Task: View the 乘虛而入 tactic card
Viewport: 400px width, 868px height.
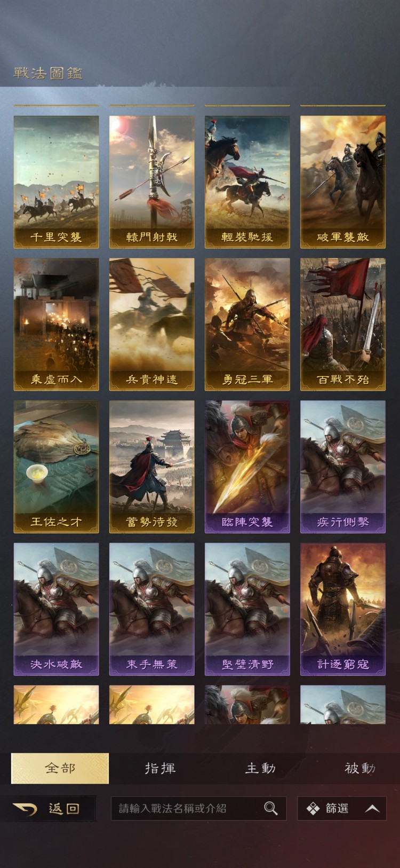Action: click(56, 325)
